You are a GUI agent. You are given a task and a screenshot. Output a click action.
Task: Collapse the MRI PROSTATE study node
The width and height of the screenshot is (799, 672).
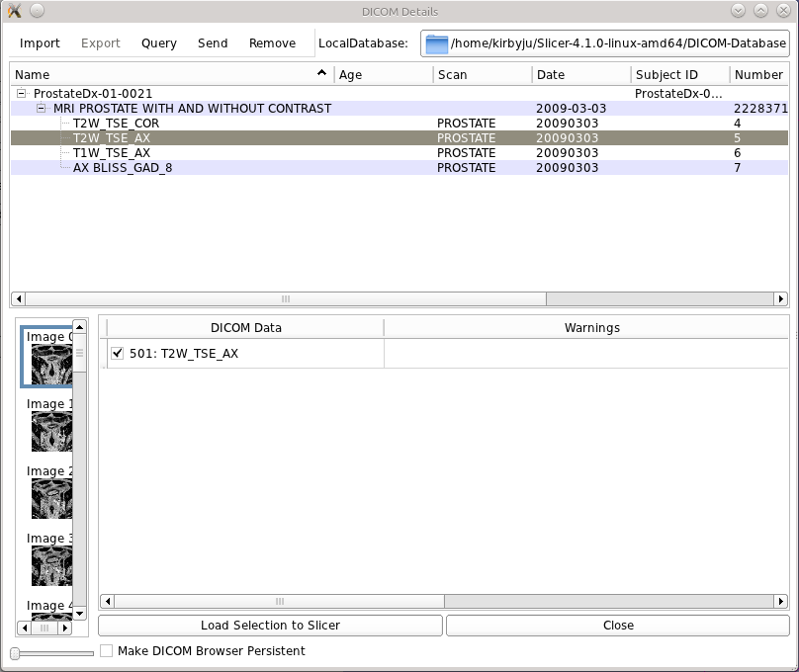[x=42, y=108]
